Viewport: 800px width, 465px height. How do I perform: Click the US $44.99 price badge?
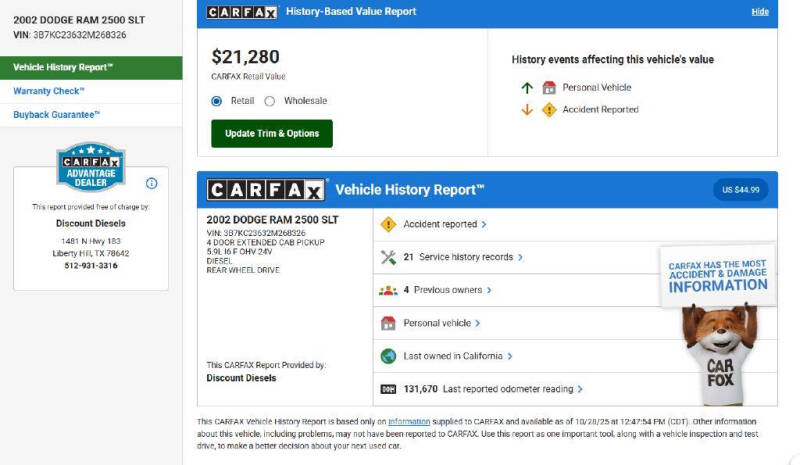pyautogui.click(x=740, y=190)
